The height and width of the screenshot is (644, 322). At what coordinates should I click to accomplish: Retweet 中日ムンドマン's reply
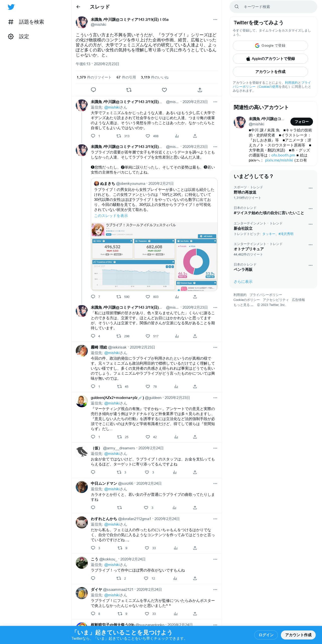119,508
